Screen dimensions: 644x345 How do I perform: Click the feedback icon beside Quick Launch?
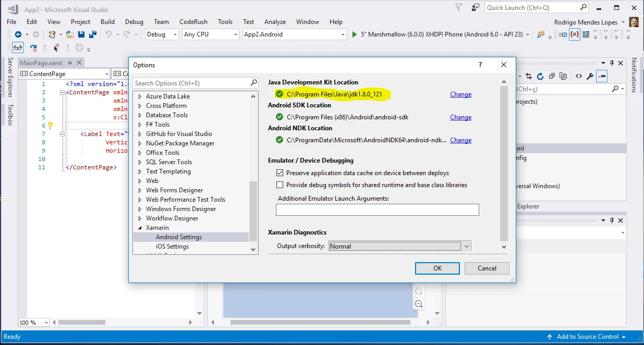coord(475,7)
